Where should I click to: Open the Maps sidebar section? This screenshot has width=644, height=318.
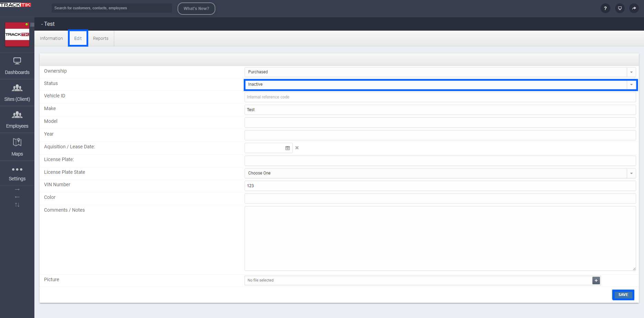coord(17,147)
